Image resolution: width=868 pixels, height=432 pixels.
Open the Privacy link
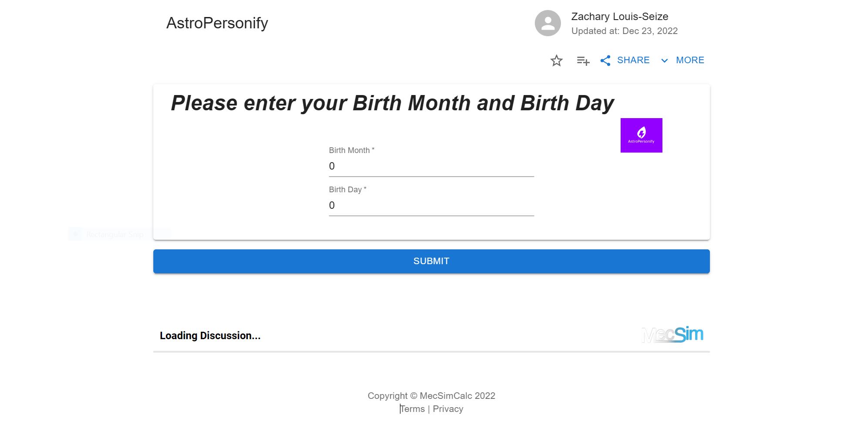point(448,409)
